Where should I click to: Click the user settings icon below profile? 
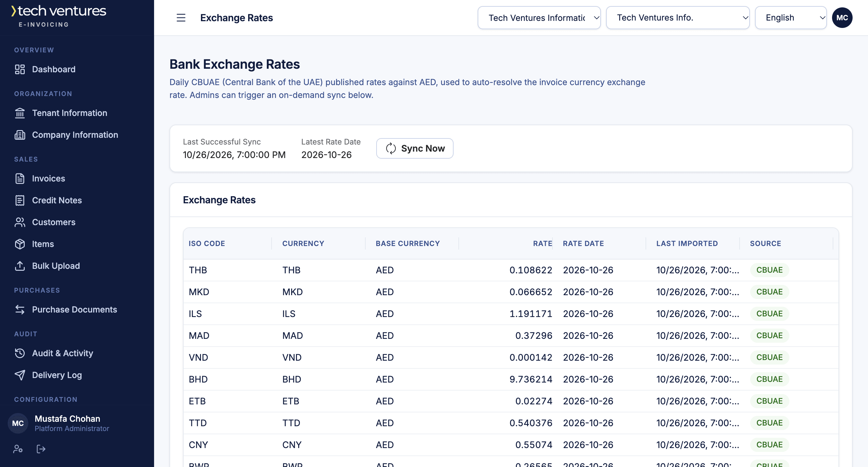click(18, 449)
